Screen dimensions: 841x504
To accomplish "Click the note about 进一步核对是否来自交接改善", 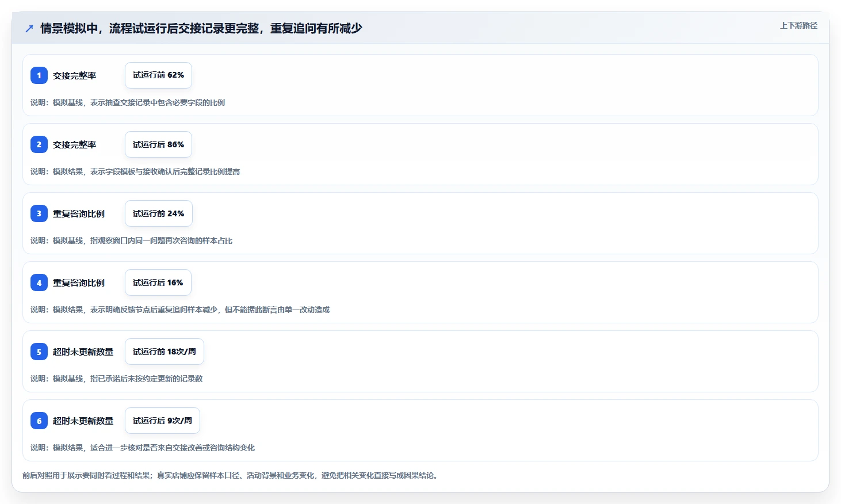I will tap(143, 448).
